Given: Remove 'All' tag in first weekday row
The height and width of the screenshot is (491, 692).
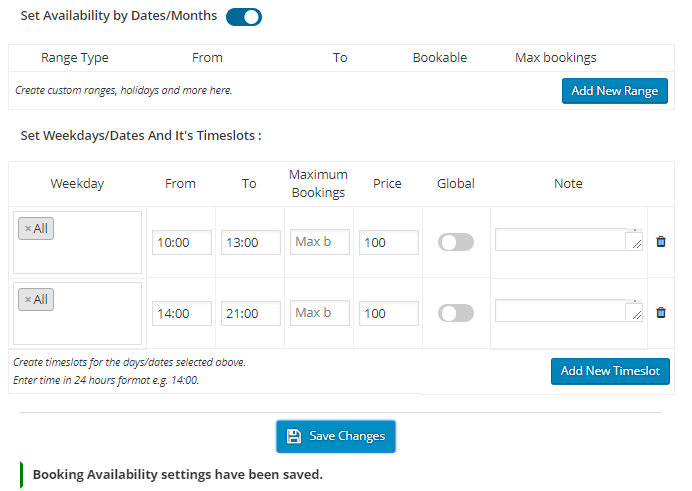Looking at the screenshot, I should pyautogui.click(x=27, y=229).
